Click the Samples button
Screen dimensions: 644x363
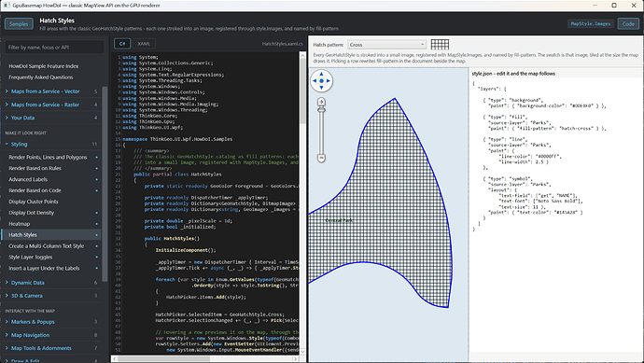point(19,24)
